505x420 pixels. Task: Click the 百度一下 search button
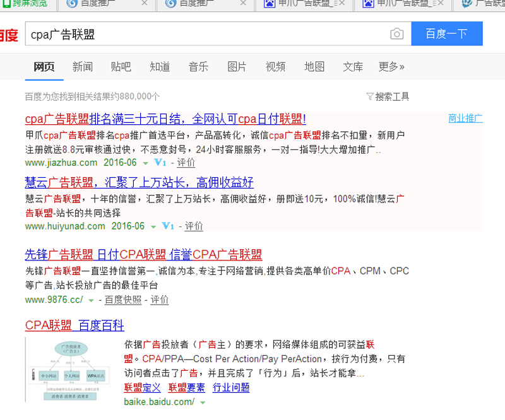(x=447, y=33)
